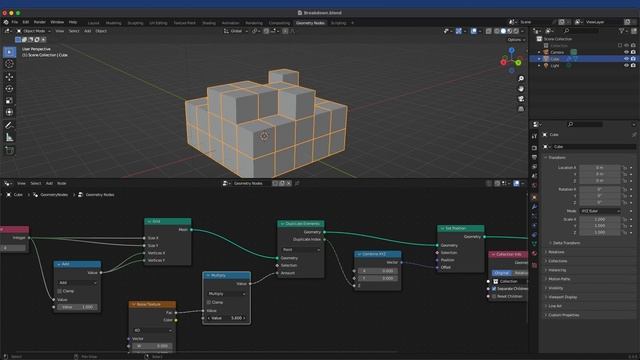
Task: Open the viewport Options popover
Action: pyautogui.click(x=516, y=40)
